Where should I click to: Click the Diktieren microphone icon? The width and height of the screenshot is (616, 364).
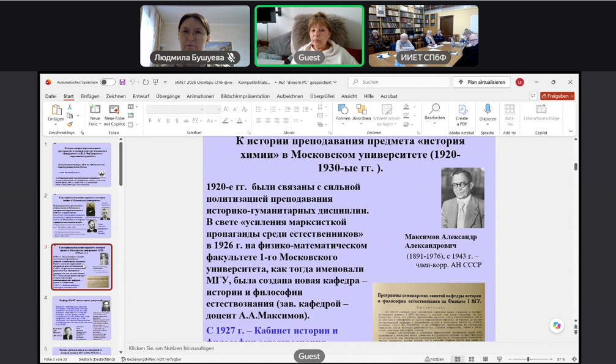pyautogui.click(x=488, y=110)
